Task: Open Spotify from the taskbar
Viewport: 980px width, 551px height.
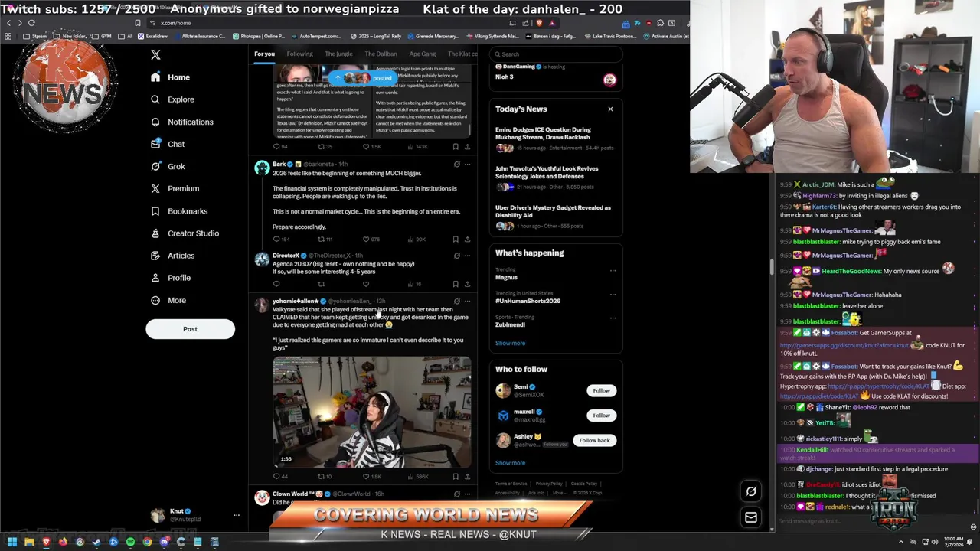Action: pyautogui.click(x=130, y=542)
